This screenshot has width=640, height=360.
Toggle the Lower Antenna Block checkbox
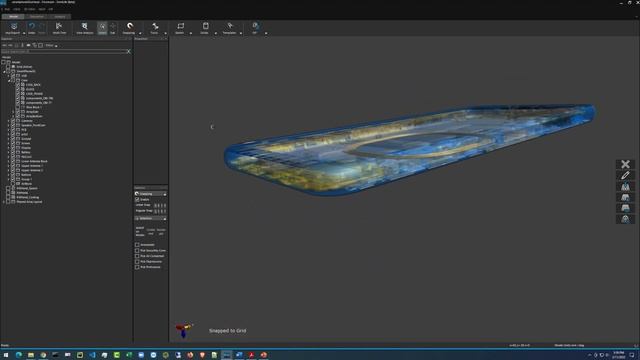click(x=13, y=161)
